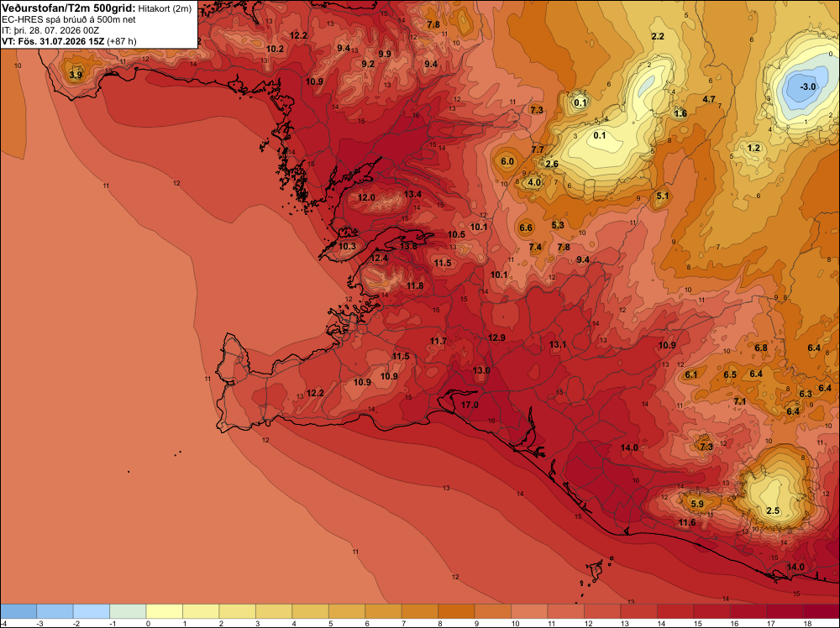Select the 6.0 temperature label
840x628 pixels.
(507, 162)
